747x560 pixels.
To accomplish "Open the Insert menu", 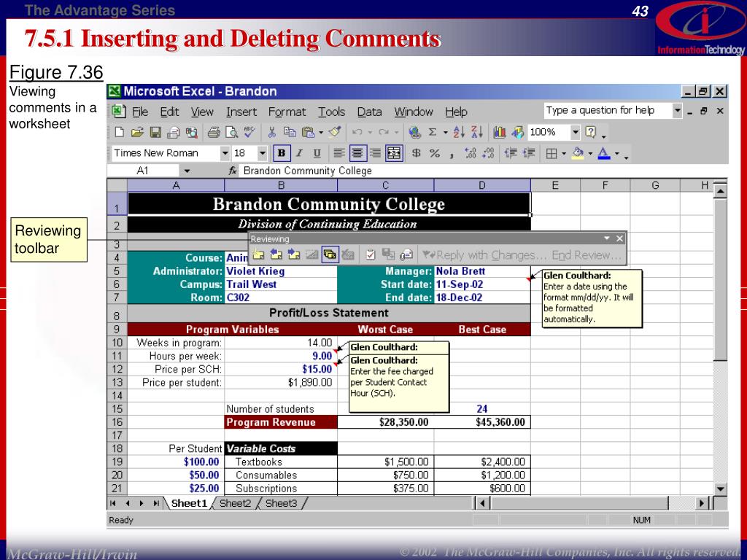I will (241, 112).
